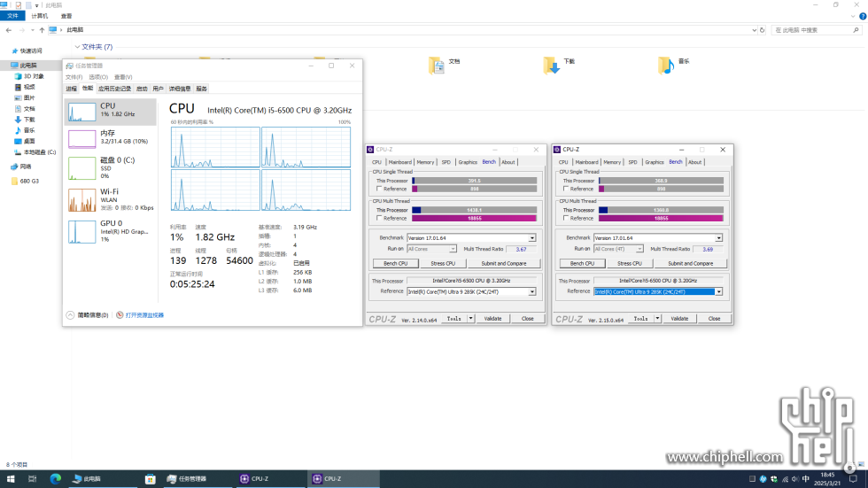The height and width of the screenshot is (488, 868).
Task: Open the Wi-Fi network tray icon
Action: point(785,479)
